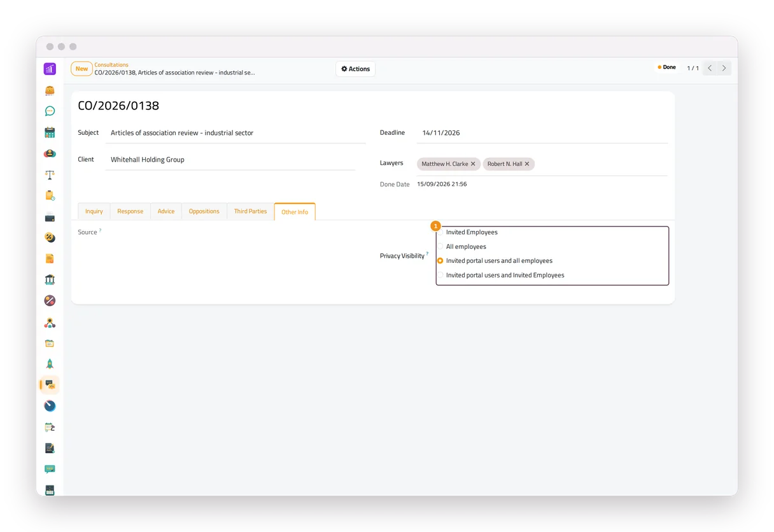The width and height of the screenshot is (774, 532).
Task: Click the 1 / 1 record pager
Action: point(693,68)
